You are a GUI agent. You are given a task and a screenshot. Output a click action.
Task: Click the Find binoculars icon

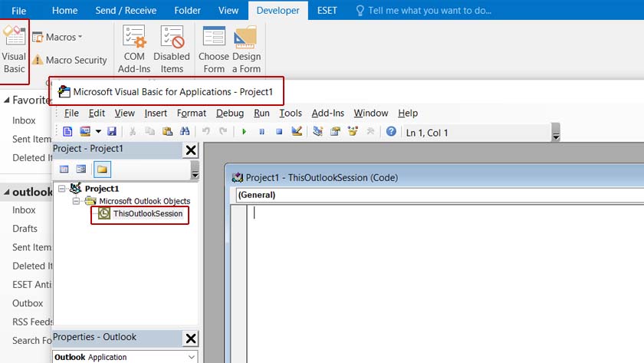[185, 131]
